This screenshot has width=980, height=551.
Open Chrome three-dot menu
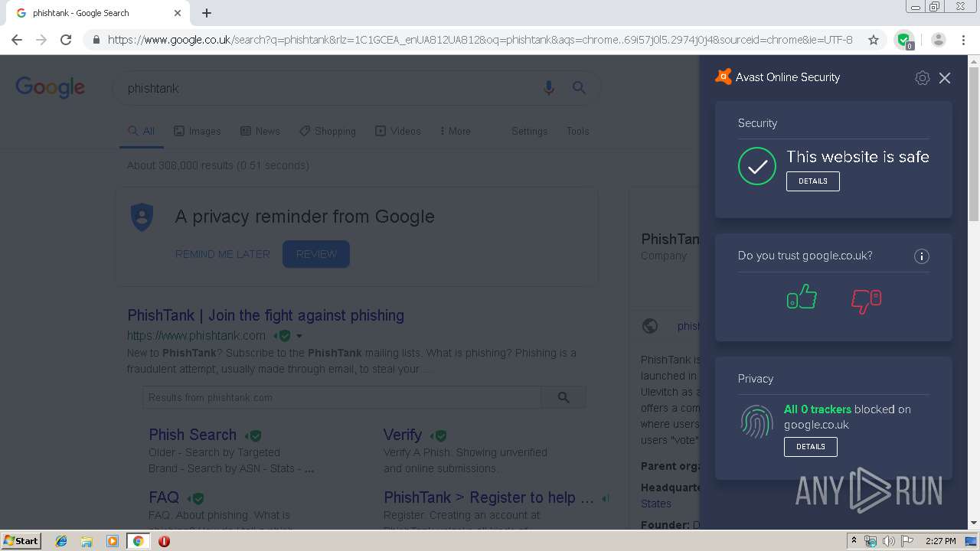[964, 40]
